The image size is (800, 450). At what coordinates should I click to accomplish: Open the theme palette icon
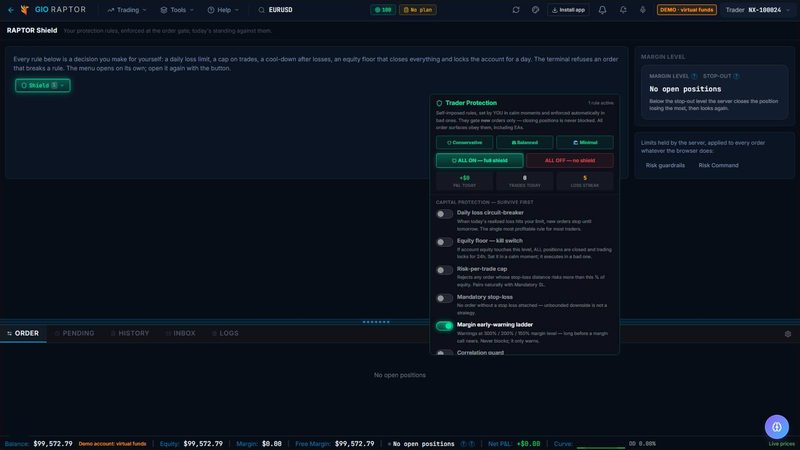(535, 10)
